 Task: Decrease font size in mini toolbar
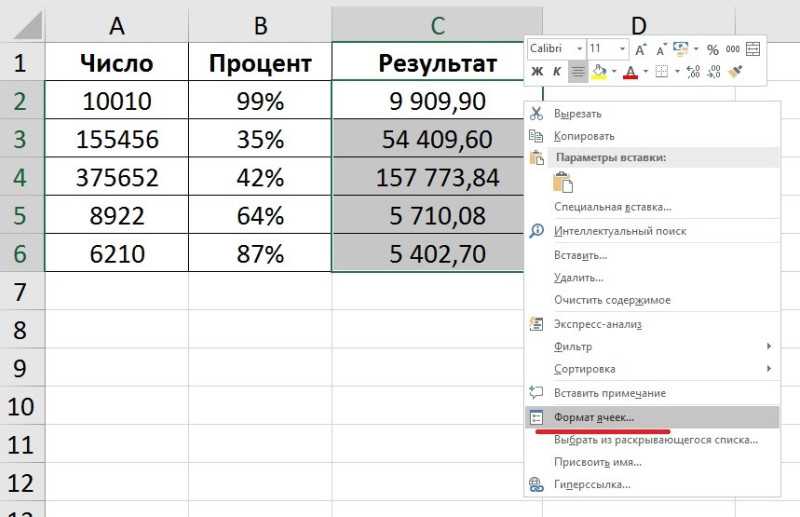661,50
